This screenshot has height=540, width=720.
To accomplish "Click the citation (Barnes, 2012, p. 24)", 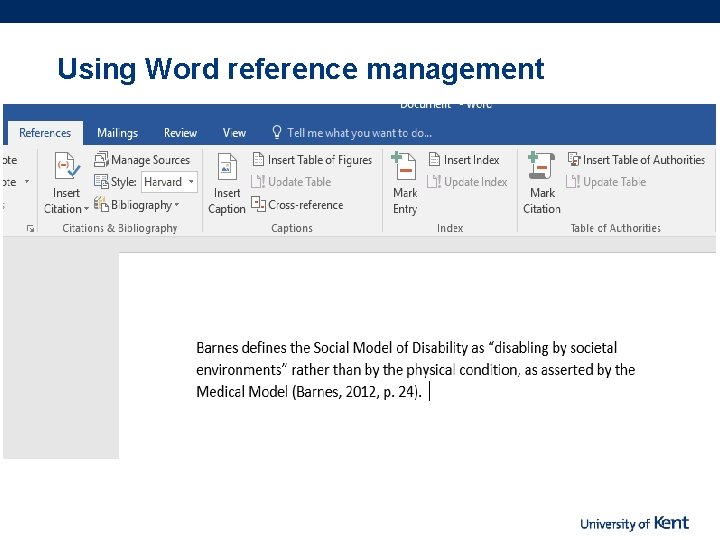I will 356,392.
